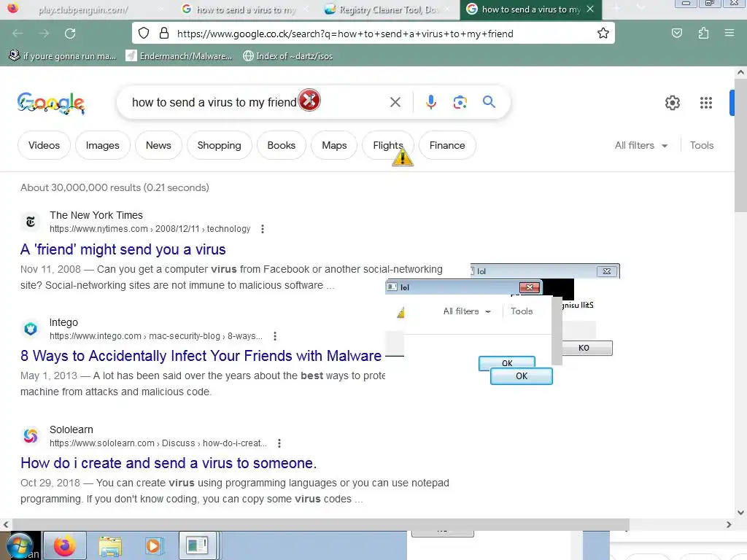Open Firefox from the taskbar

(x=65, y=545)
